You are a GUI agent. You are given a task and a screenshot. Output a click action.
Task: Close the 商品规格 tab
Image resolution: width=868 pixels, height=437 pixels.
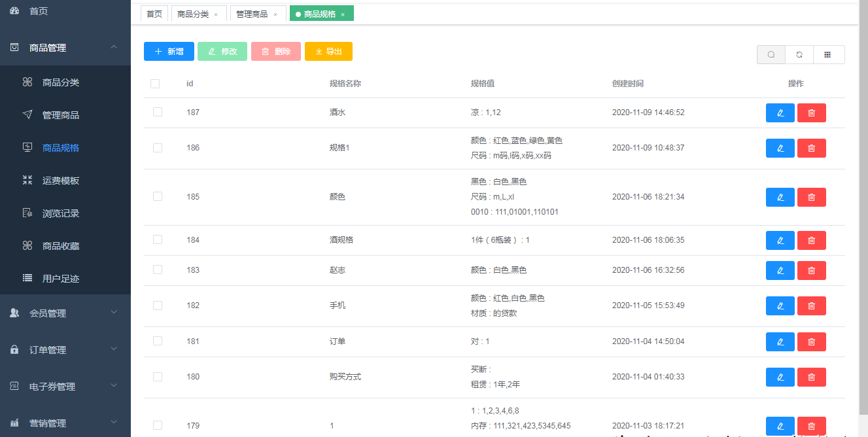pos(343,14)
